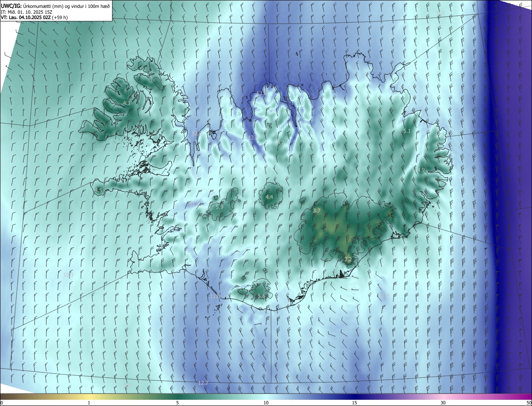Click the 5.6 value on the southern glacier
This screenshot has height=406, width=532.
click(x=261, y=296)
